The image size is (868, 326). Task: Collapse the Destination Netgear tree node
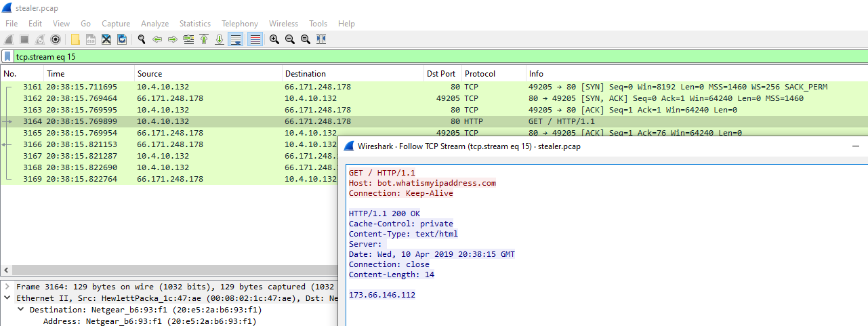tap(20, 310)
